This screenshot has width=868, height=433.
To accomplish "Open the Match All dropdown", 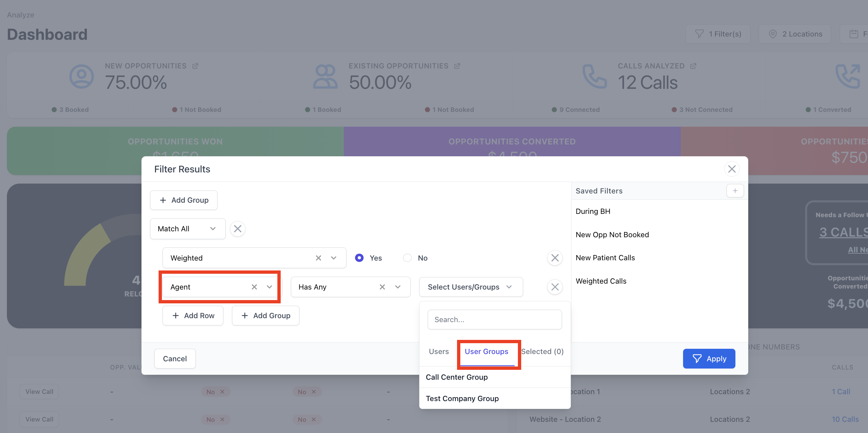I will click(188, 229).
